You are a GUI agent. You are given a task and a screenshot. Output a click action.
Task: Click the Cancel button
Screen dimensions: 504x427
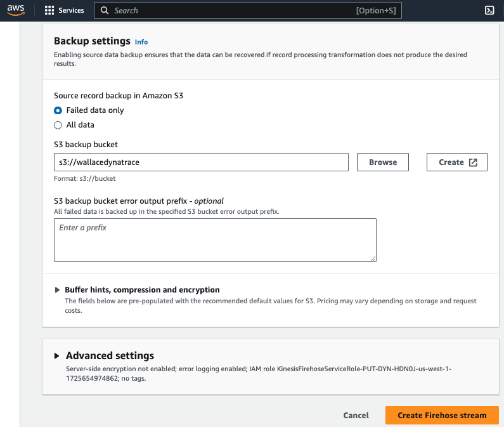(356, 415)
